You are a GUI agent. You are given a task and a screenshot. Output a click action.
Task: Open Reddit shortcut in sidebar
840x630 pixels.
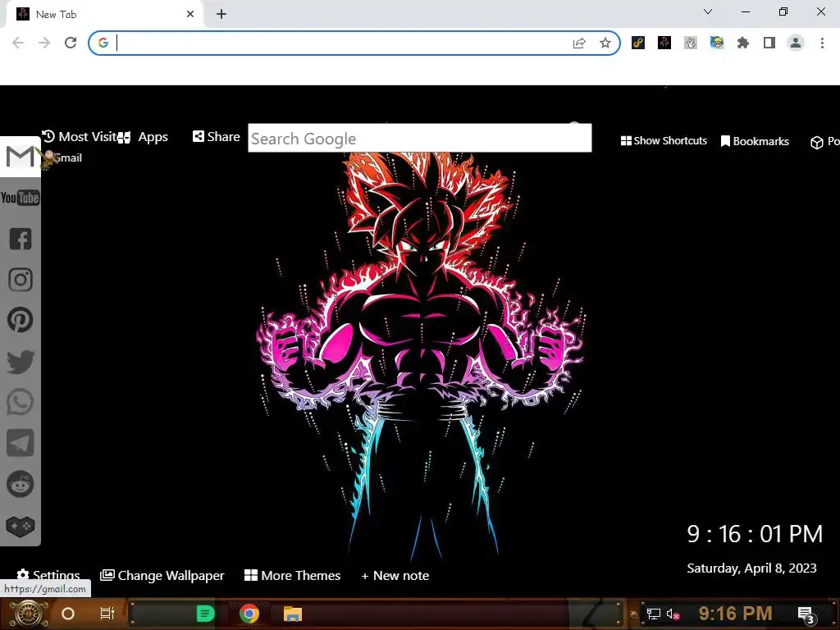[21, 484]
